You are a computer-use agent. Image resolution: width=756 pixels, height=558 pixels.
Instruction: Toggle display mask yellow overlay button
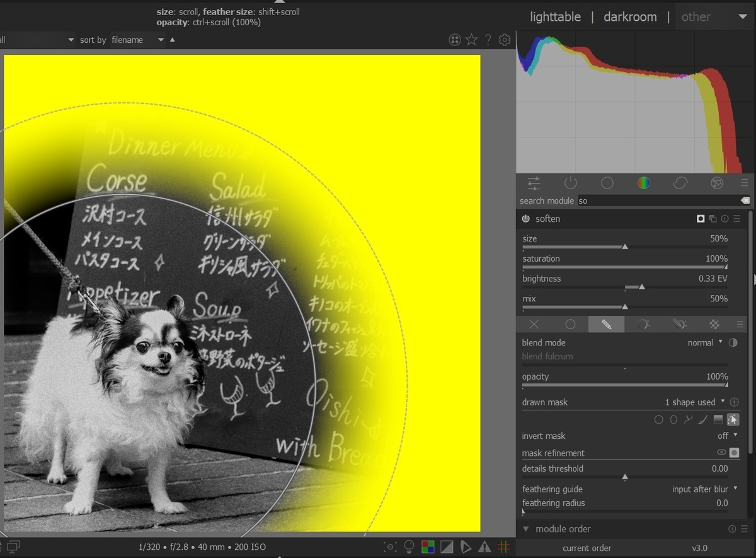click(734, 453)
